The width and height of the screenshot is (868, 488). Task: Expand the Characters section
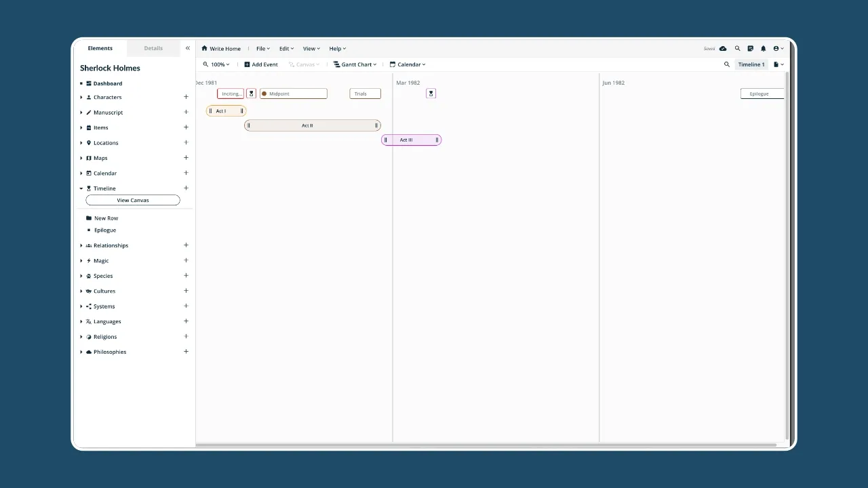pyautogui.click(x=81, y=97)
